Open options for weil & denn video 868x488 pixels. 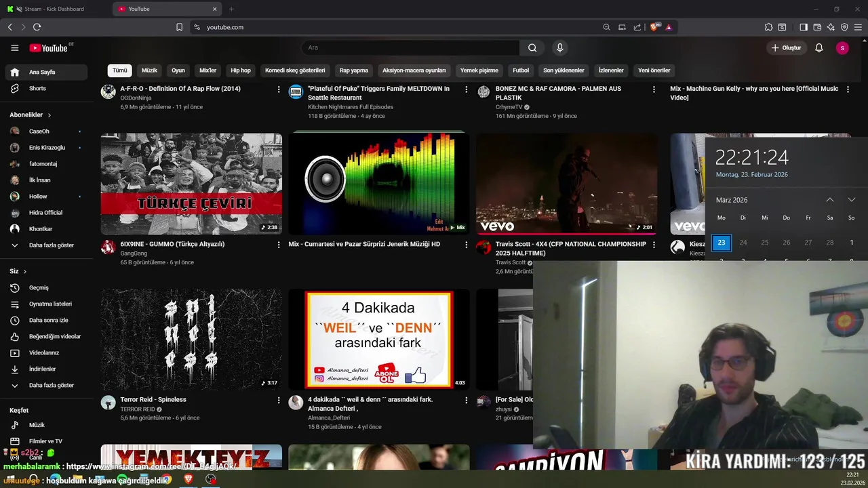click(466, 401)
